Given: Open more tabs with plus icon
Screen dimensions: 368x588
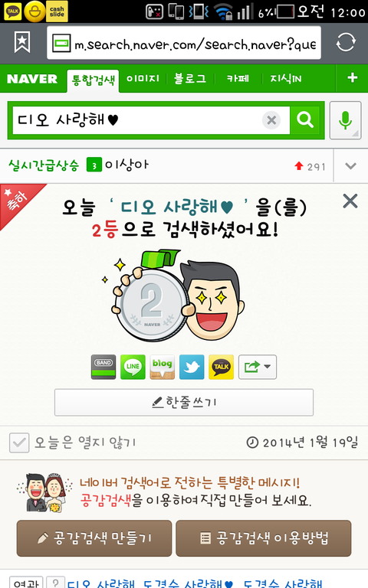Looking at the screenshot, I should [352, 78].
